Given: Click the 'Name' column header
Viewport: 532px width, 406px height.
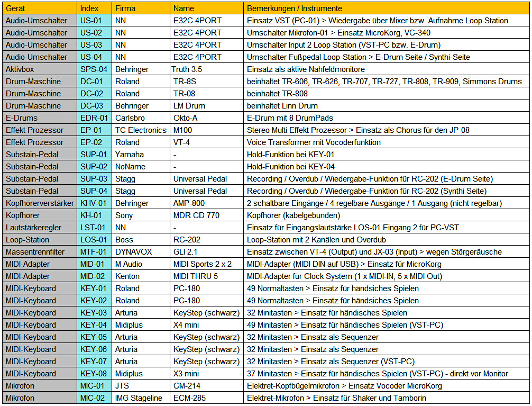Looking at the screenshot, I should click(x=207, y=8).
